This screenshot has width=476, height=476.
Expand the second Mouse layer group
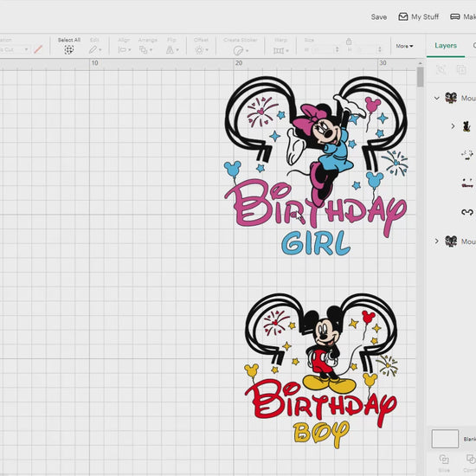click(436, 241)
